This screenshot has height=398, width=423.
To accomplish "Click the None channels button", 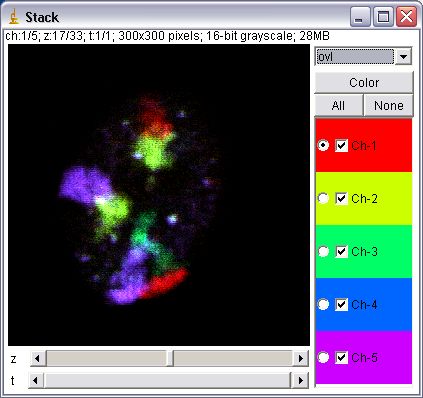I will (389, 105).
